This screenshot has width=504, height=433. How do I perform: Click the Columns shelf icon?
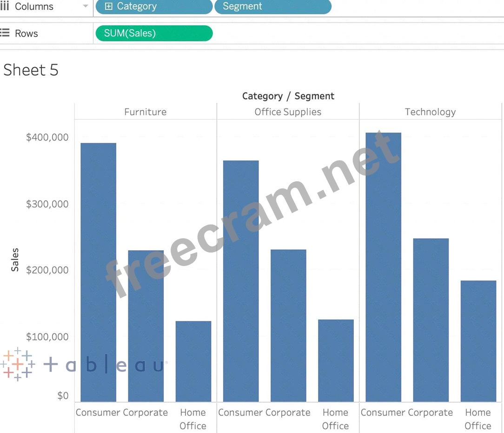(5, 7)
